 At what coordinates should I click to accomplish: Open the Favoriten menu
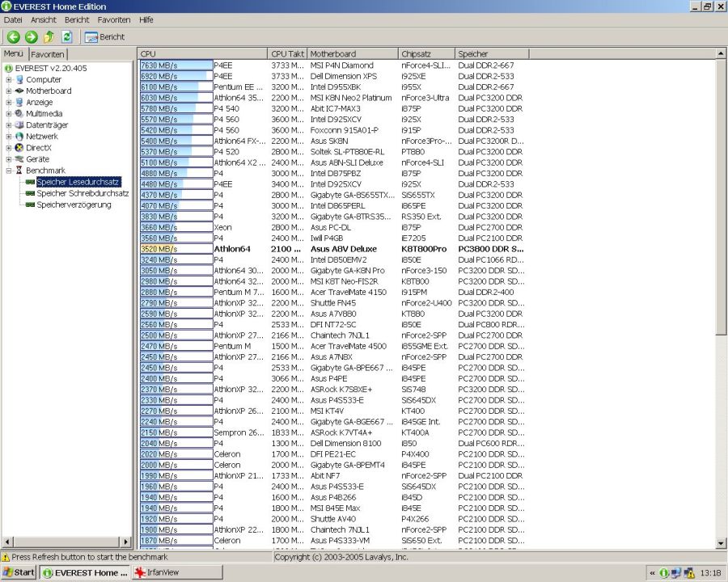tap(114, 20)
